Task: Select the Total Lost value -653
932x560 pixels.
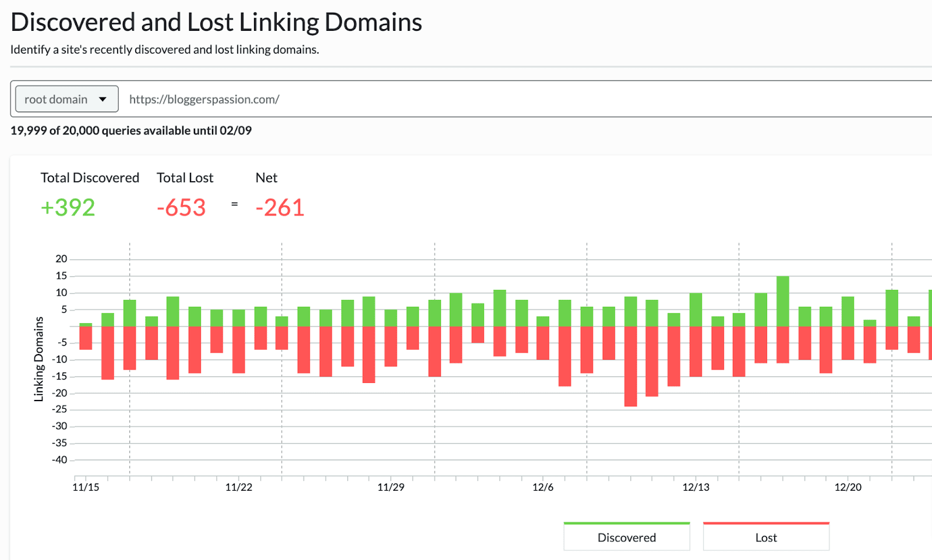Action: (181, 207)
